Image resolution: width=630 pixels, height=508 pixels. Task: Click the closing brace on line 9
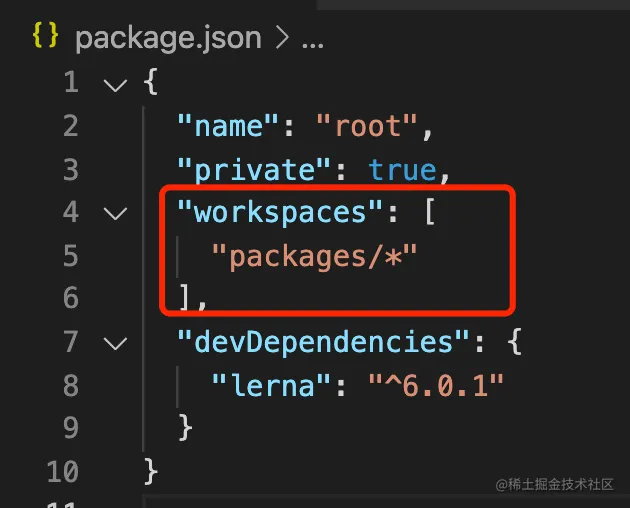click(185, 428)
